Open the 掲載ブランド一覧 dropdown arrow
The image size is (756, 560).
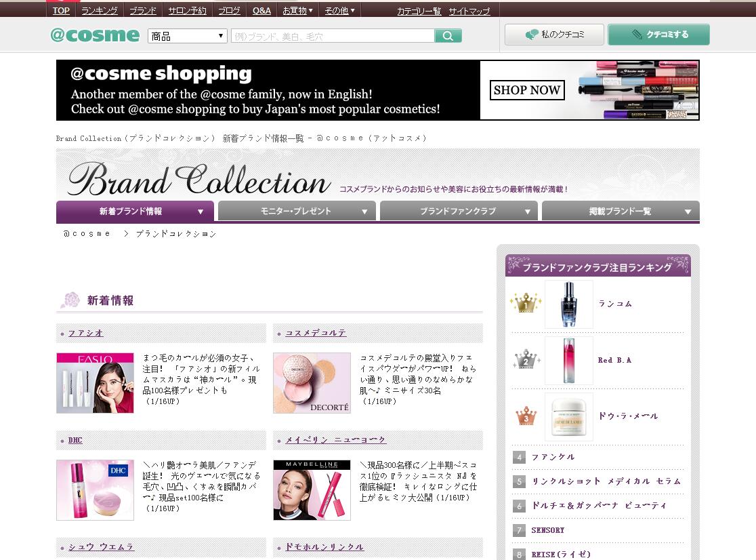pyautogui.click(x=685, y=211)
